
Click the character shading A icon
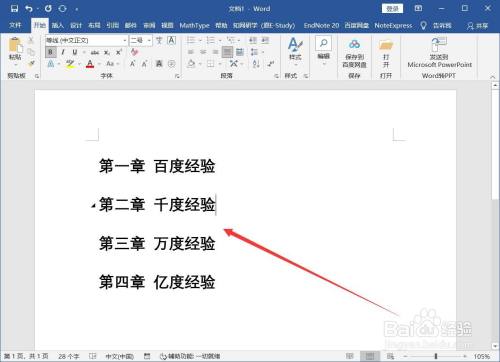pos(159,63)
